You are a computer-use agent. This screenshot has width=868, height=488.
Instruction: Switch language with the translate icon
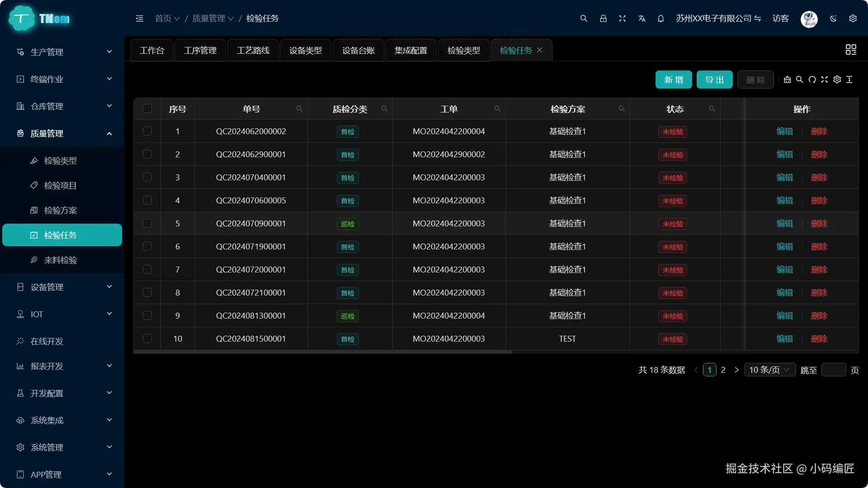[642, 19]
